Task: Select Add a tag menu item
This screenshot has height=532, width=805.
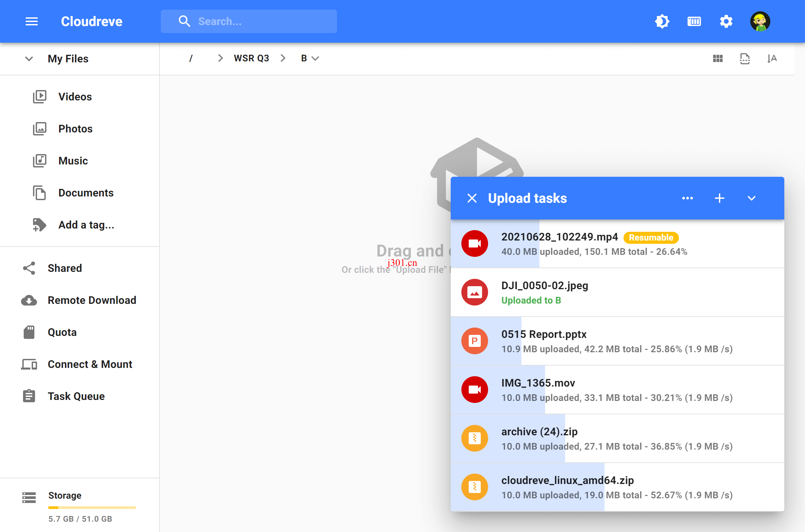Action: [86, 225]
